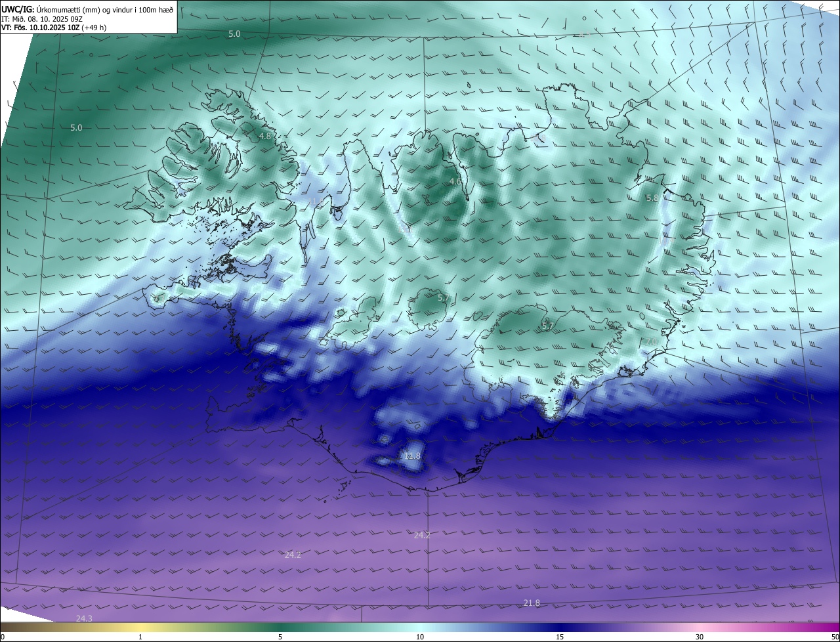The height and width of the screenshot is (642, 840).
Task: Click the colorbar tick label 0
Action: (3, 637)
